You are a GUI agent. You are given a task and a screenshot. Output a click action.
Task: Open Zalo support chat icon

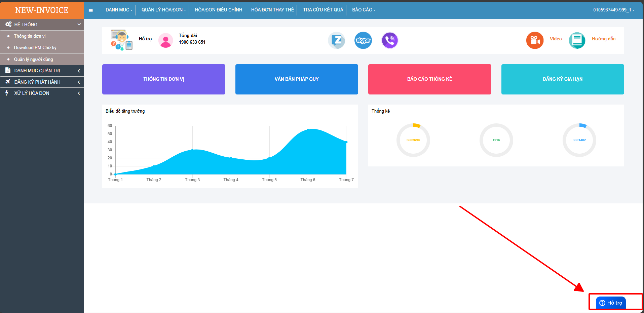pos(337,41)
